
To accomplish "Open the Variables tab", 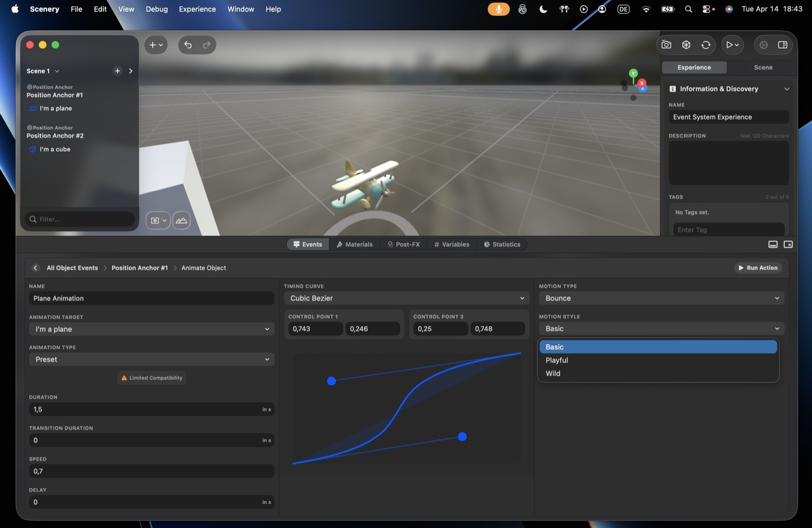I will coord(452,244).
